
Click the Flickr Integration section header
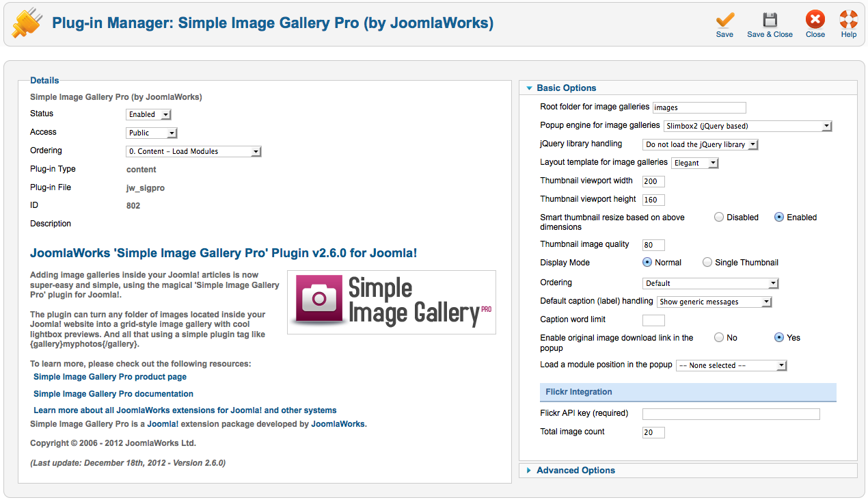coord(688,392)
